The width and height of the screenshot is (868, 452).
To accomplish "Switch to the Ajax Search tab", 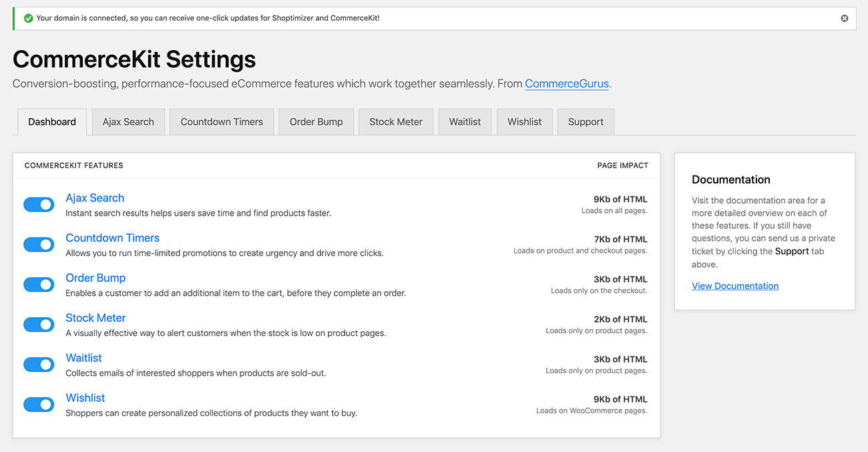I will coord(128,122).
